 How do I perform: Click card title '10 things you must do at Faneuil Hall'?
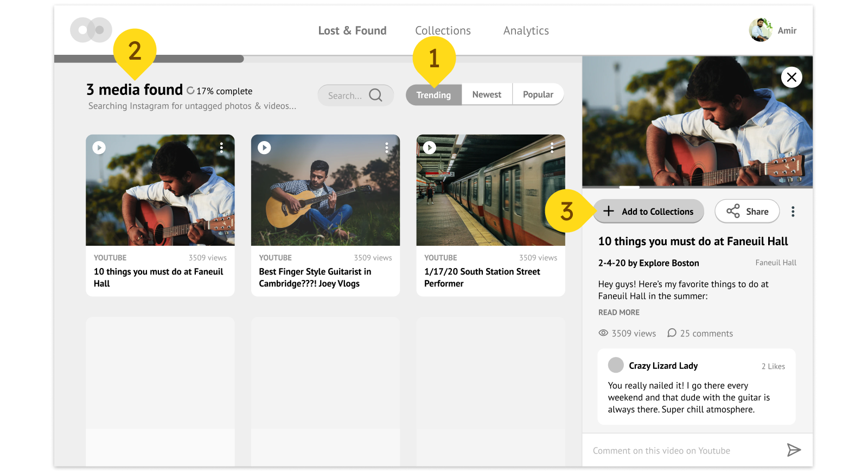tap(158, 277)
